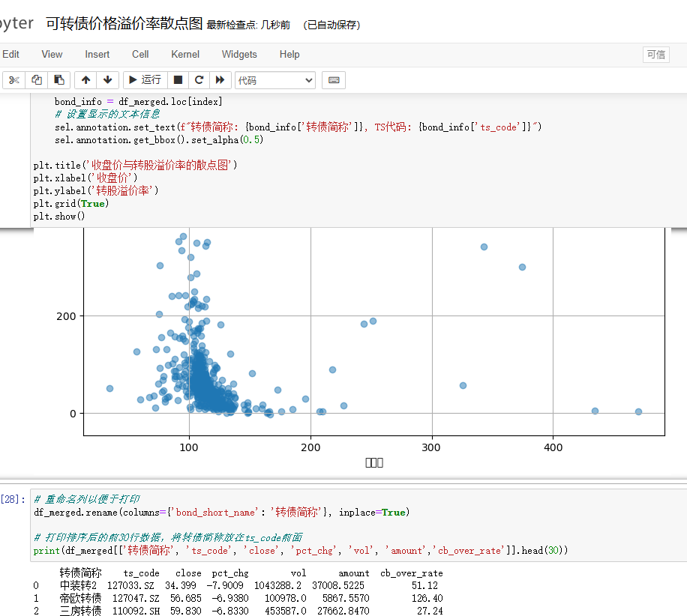Copy the selected cells icon

[36, 80]
